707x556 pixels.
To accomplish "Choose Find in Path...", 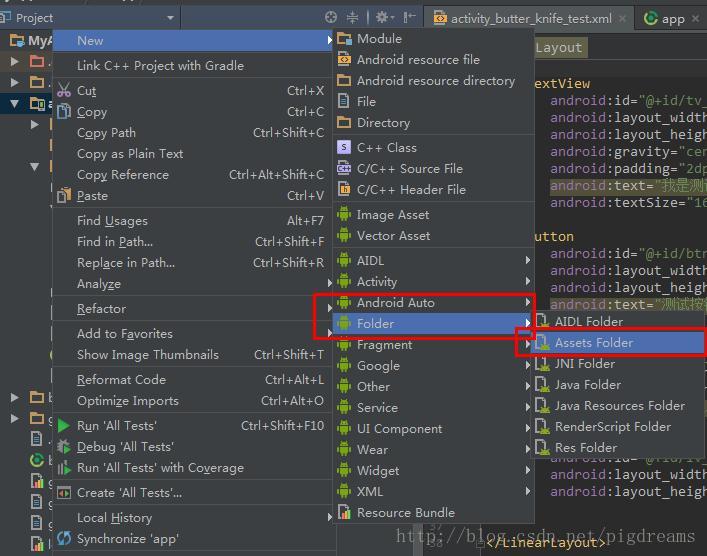I will coord(193,242).
